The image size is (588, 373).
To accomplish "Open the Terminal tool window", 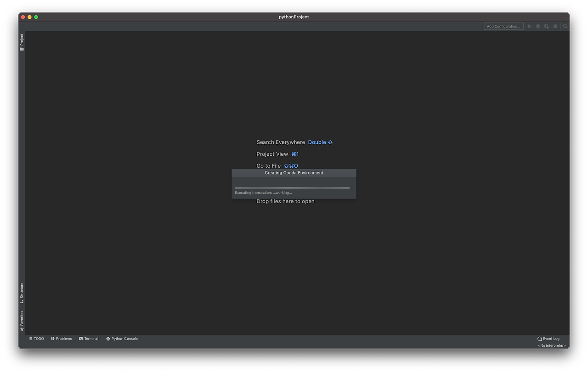I will [89, 339].
